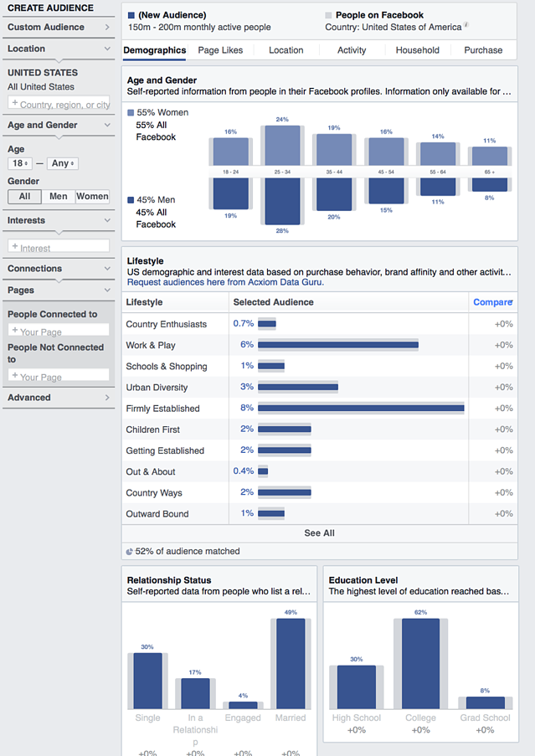This screenshot has height=756, width=535.
Task: Click the Country, region, or city input field
Action: [58, 104]
